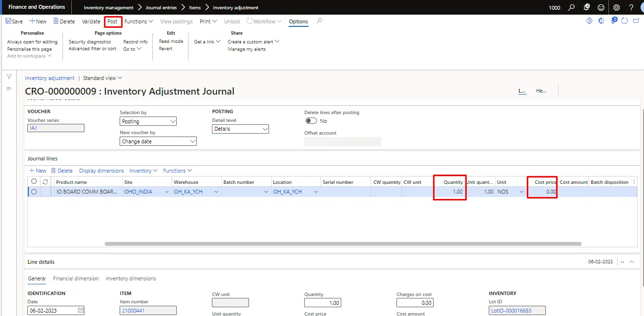Open the Inventory adjustment link
Image resolution: width=644 pixels, height=316 pixels.
(50, 78)
